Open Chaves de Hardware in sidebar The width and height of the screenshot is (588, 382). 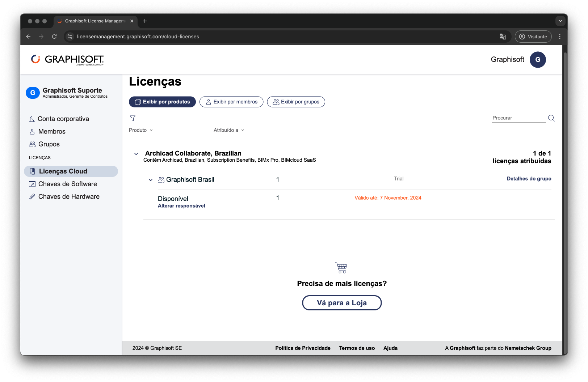64,196
